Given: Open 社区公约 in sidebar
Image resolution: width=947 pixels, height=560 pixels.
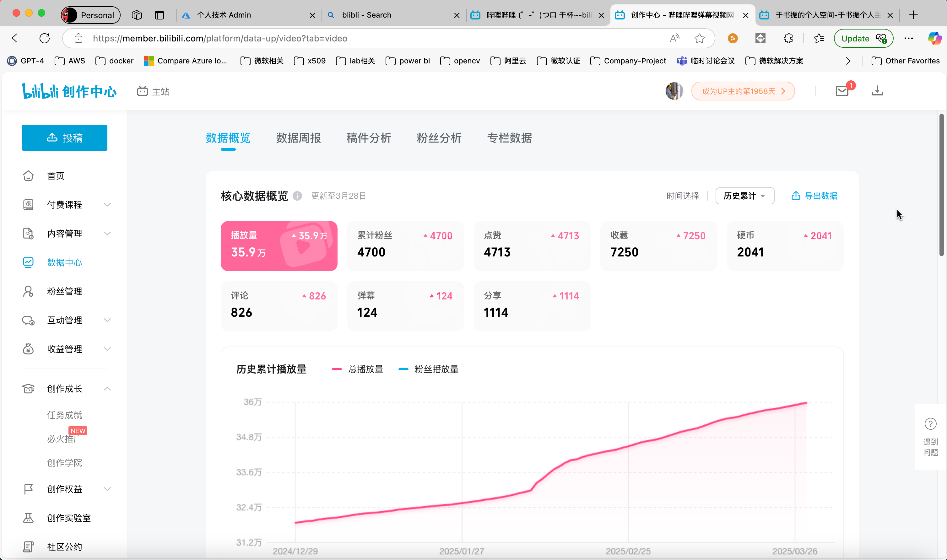Looking at the screenshot, I should pyautogui.click(x=65, y=547).
